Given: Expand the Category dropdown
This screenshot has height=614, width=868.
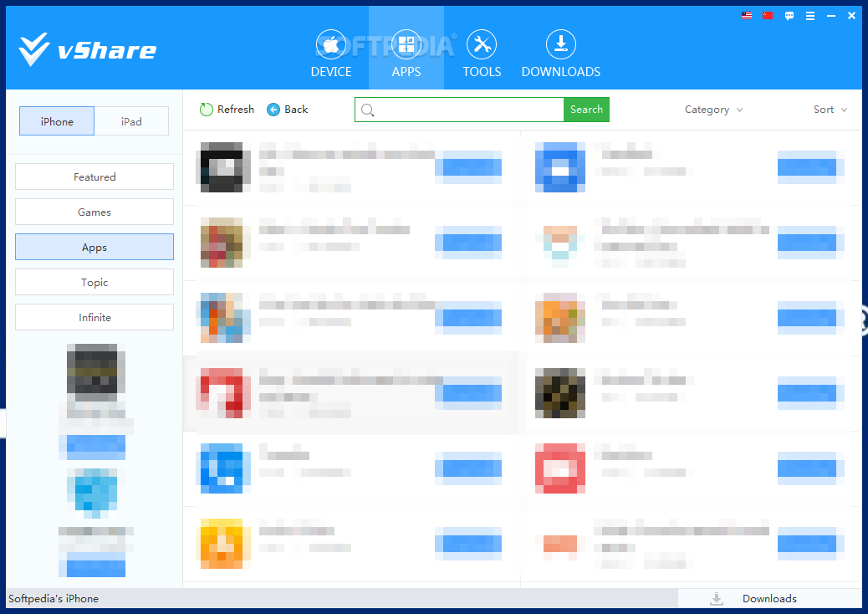Looking at the screenshot, I should click(713, 110).
